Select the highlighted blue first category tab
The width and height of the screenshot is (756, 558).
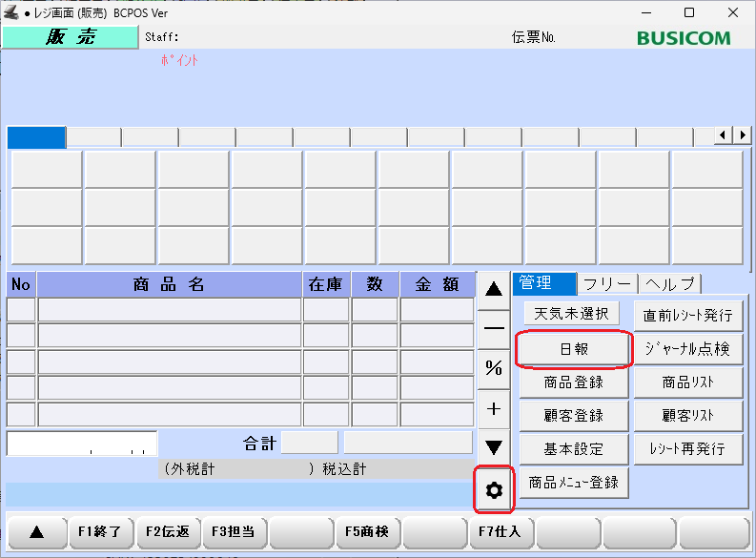[36, 137]
